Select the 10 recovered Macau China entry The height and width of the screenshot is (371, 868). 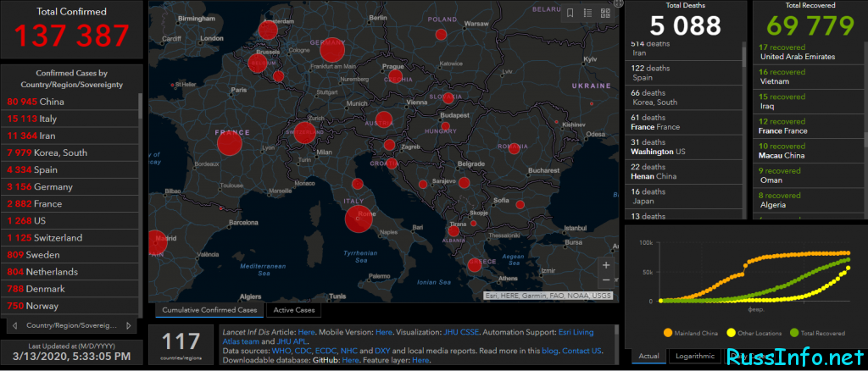tap(809, 151)
